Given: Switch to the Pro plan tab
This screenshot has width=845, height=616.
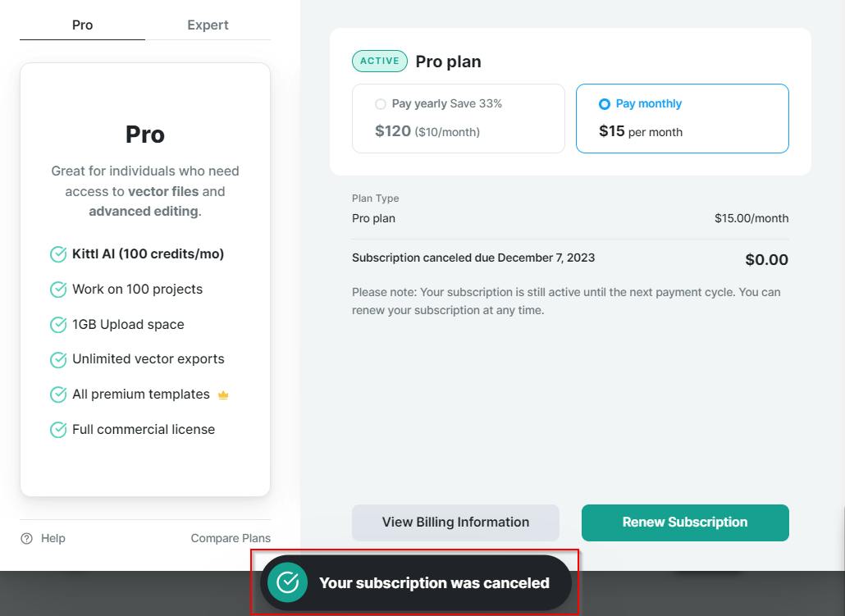Looking at the screenshot, I should [82, 25].
